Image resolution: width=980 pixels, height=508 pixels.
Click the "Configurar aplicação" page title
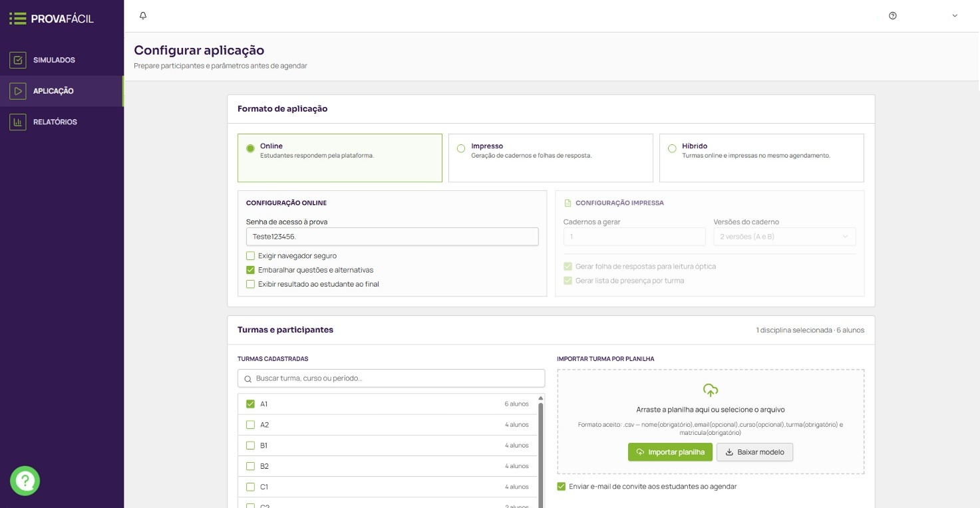coord(199,50)
